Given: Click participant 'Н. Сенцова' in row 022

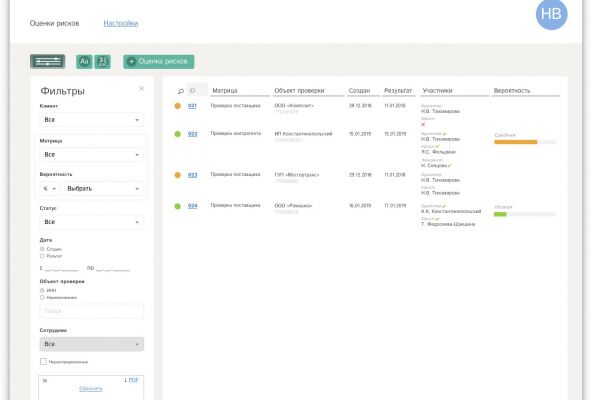Looking at the screenshot, I should coord(434,166).
